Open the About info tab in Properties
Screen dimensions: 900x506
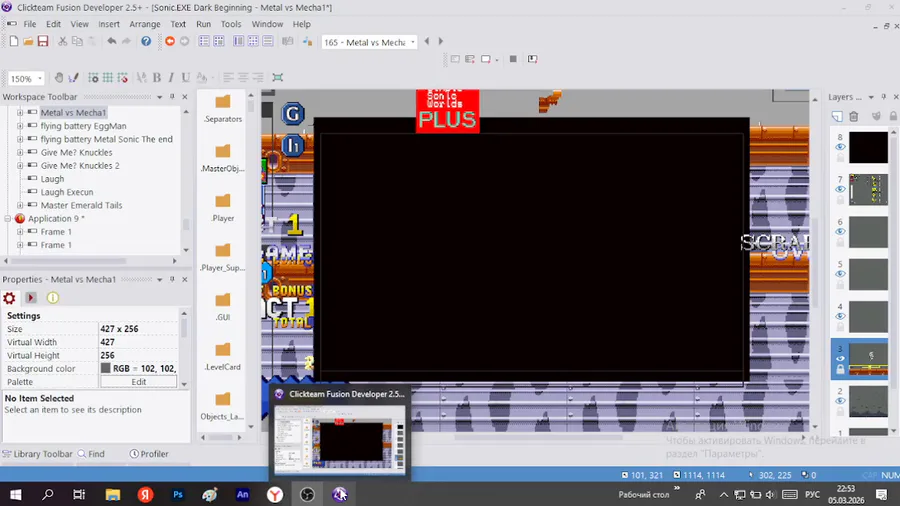click(x=53, y=298)
